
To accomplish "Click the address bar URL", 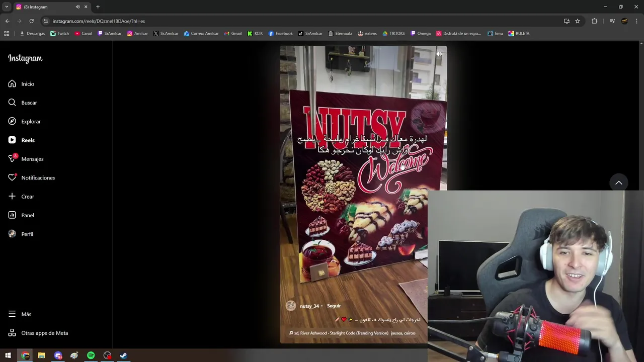I will tap(99, 21).
